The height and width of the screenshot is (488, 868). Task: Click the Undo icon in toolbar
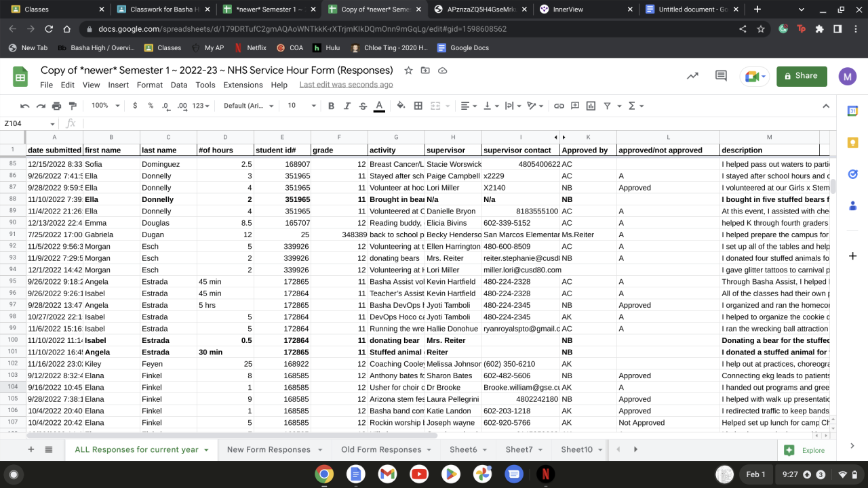click(25, 106)
